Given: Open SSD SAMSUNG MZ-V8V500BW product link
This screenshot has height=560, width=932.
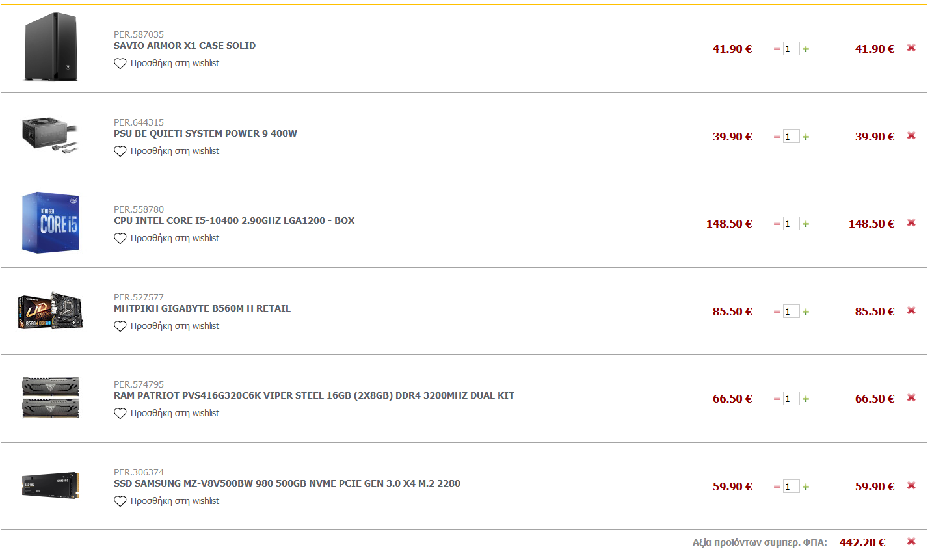Looking at the screenshot, I should pos(287,483).
